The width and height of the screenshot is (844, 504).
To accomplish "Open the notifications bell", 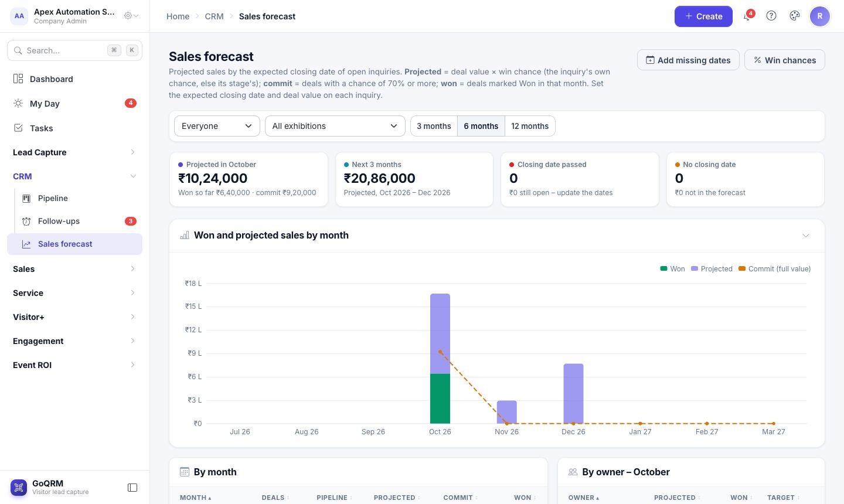I will tap(747, 16).
